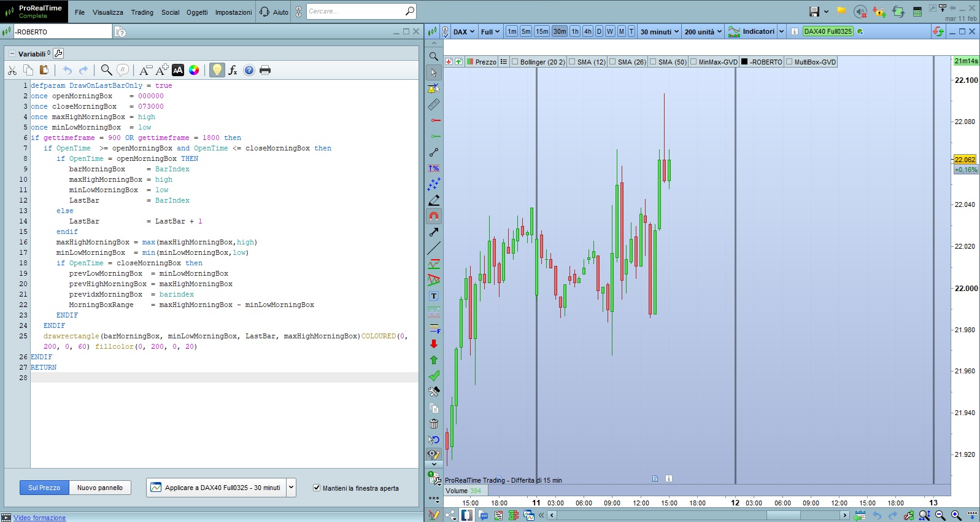The height and width of the screenshot is (522, 980).
Task: Toggle comment on the selected code lines
Action: 123,70
